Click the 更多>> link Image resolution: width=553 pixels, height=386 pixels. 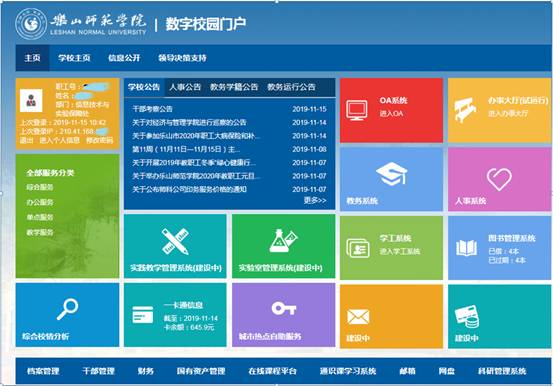(x=315, y=200)
